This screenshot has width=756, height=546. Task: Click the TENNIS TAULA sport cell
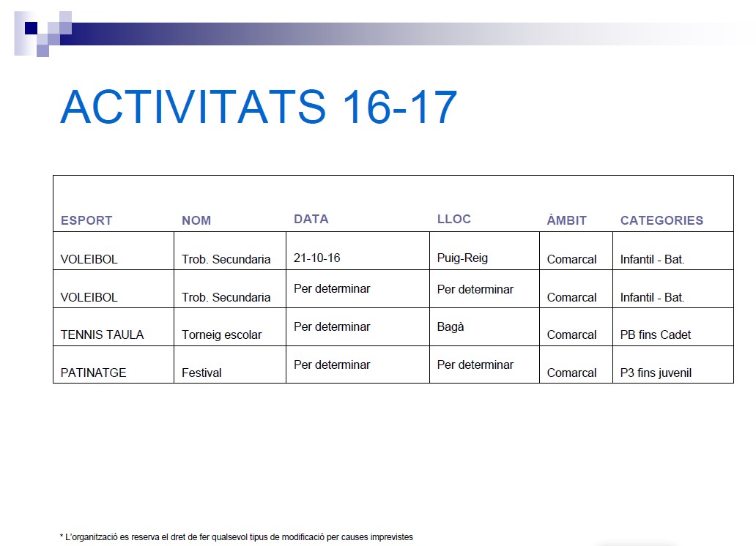102,334
